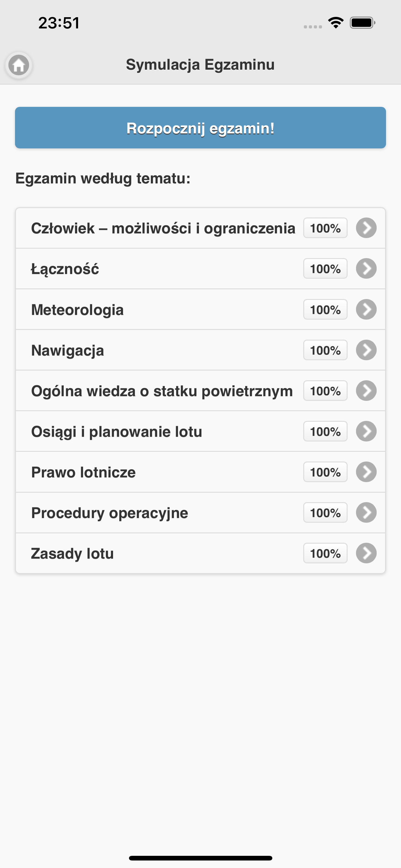The image size is (401, 868).
Task: Click the Prawo lotnicze chevron icon
Action: (x=366, y=472)
